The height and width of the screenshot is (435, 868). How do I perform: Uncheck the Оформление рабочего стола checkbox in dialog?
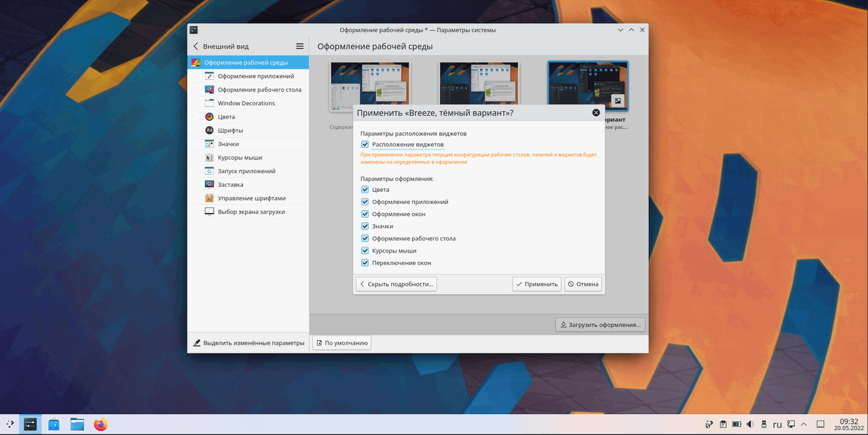(365, 238)
